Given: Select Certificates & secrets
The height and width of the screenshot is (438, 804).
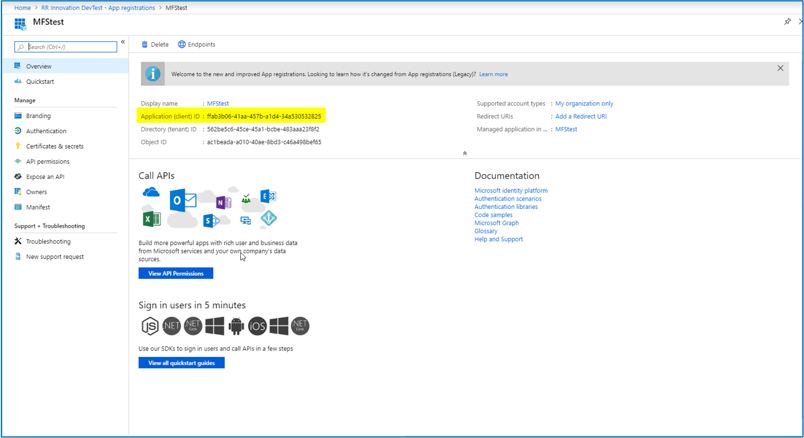Looking at the screenshot, I should pyautogui.click(x=54, y=146).
